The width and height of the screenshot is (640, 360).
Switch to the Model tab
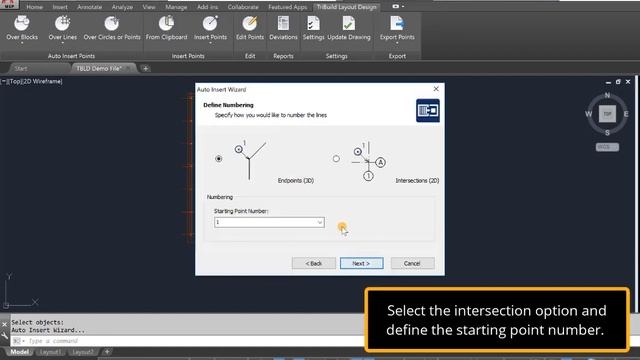point(19,351)
